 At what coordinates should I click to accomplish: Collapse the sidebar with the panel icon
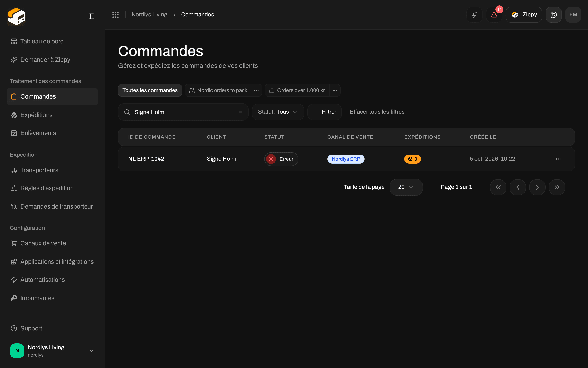click(91, 16)
